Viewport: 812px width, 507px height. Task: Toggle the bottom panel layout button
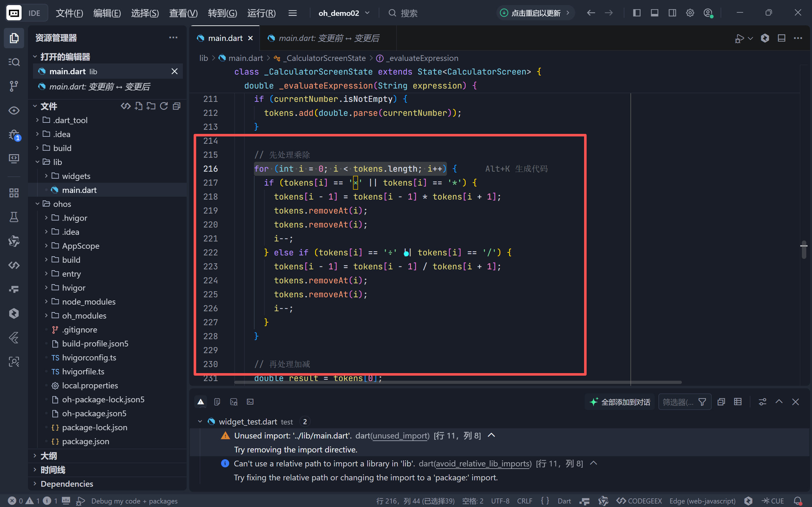coord(654,13)
